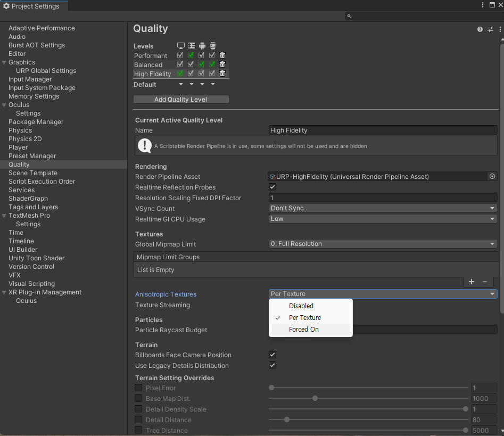Click the Base Map Dist. slider handle
The image size is (504, 436).
315,398
